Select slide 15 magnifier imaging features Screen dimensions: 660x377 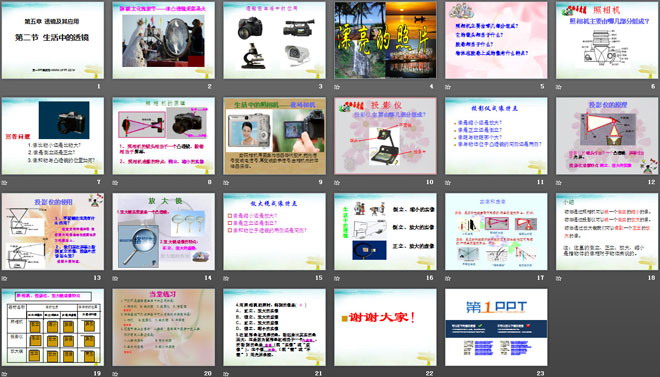point(274,231)
